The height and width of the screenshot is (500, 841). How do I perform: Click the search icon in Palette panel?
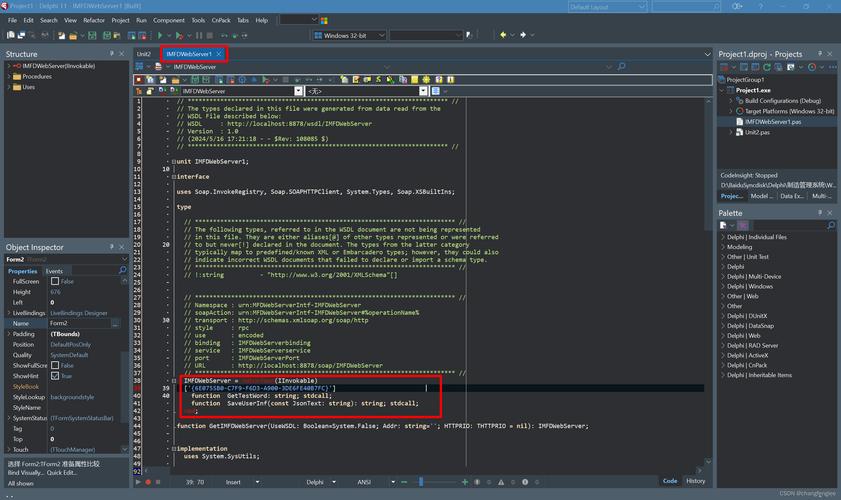tap(831, 225)
